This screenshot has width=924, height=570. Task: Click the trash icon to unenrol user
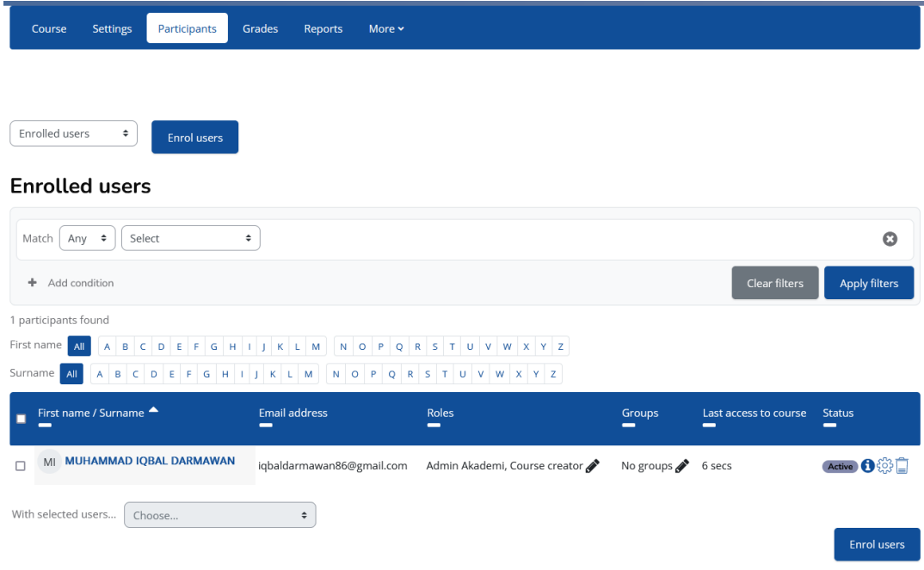[x=902, y=466]
